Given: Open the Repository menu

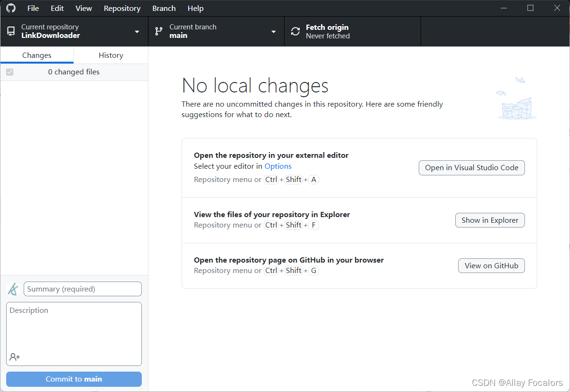Looking at the screenshot, I should (122, 8).
